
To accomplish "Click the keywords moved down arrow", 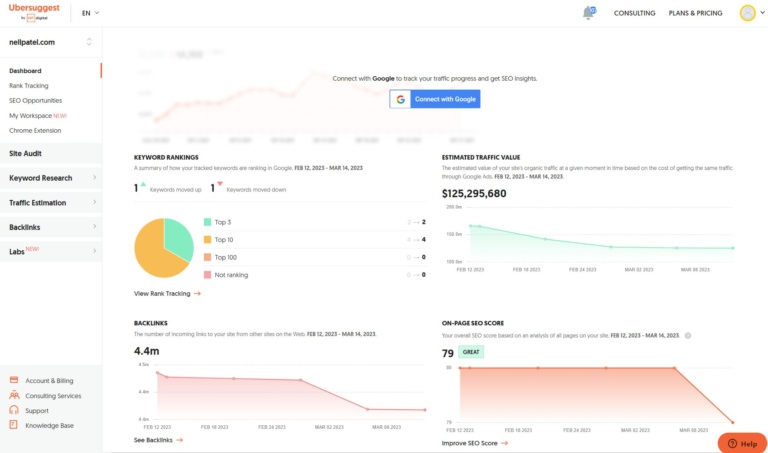I will pyautogui.click(x=220, y=184).
